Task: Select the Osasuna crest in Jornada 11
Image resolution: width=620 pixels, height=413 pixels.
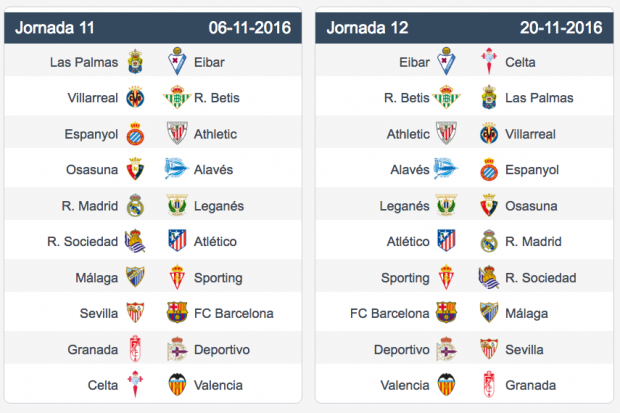Action: pyautogui.click(x=135, y=169)
